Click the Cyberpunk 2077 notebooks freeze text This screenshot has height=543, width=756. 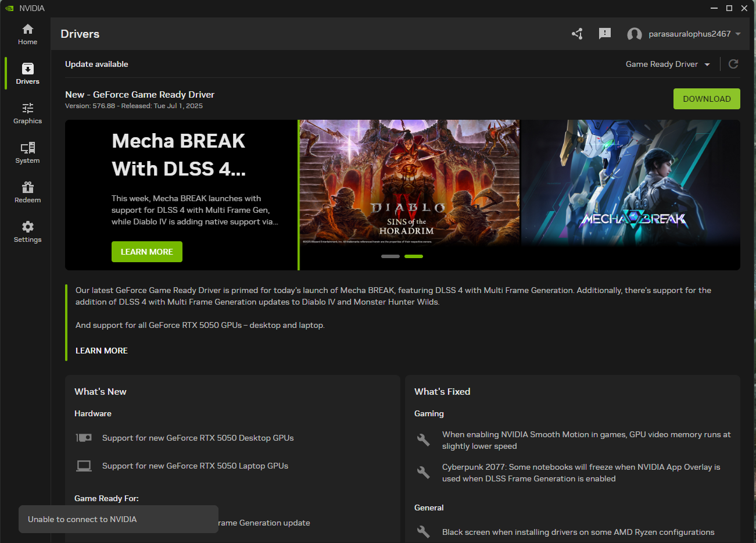point(581,473)
